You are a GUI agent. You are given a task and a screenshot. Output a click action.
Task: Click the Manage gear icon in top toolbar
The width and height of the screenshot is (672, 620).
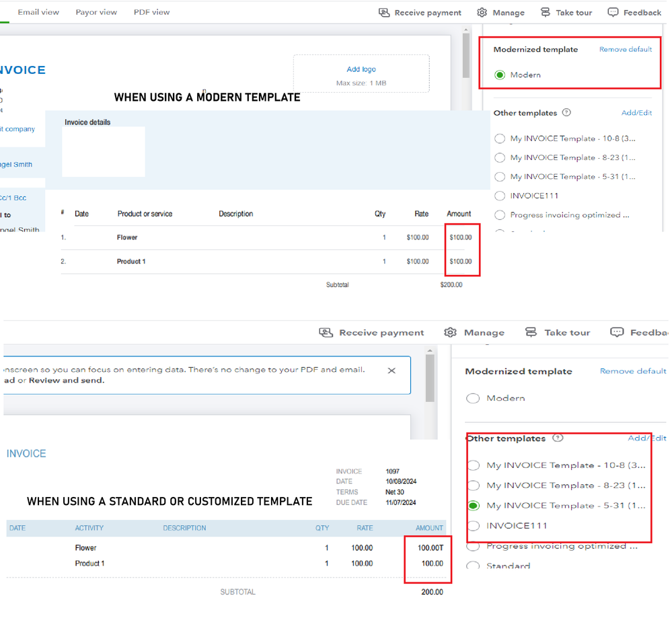pos(482,12)
